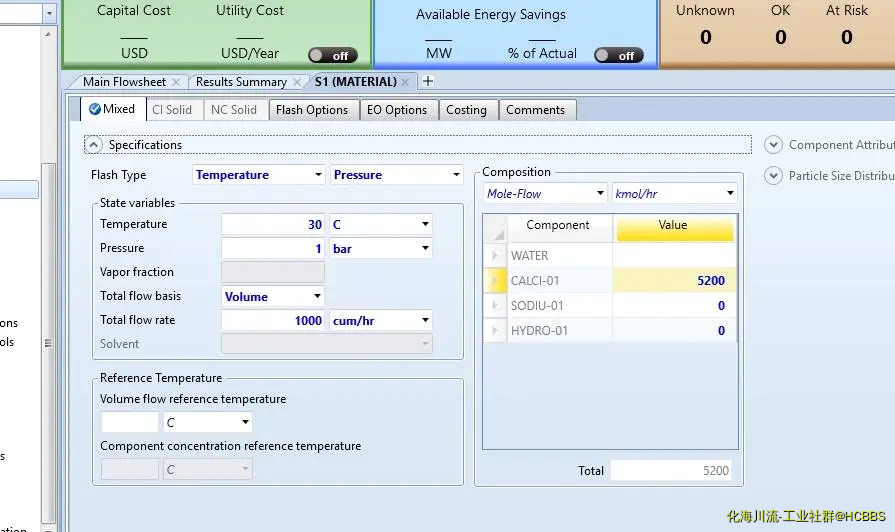Edit the WATER value cell
This screenshot has height=532, width=895.
tap(674, 256)
